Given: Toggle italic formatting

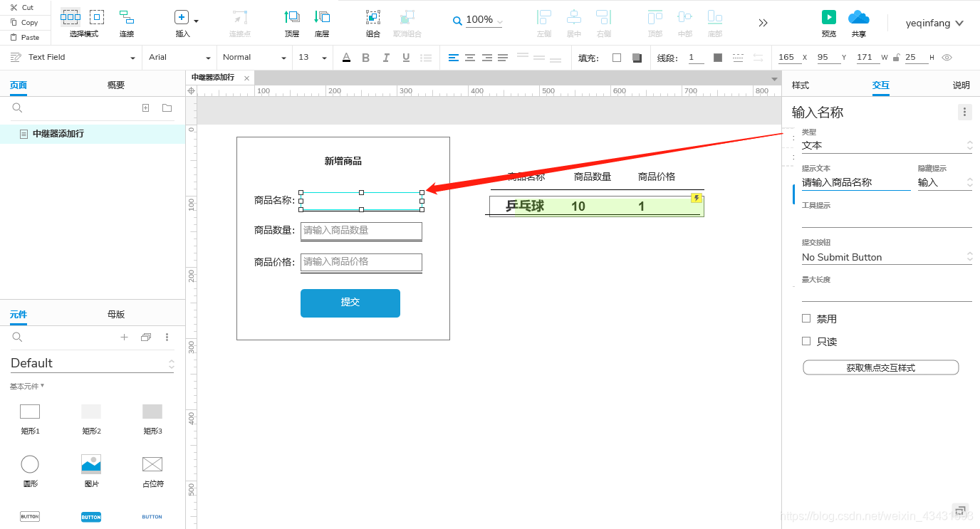Looking at the screenshot, I should (386, 58).
